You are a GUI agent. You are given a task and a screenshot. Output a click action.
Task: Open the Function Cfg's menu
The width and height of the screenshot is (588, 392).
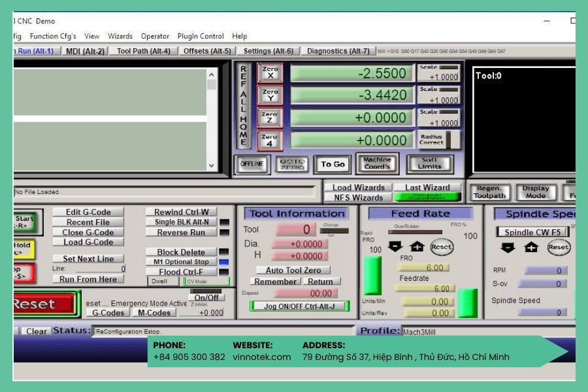point(53,36)
